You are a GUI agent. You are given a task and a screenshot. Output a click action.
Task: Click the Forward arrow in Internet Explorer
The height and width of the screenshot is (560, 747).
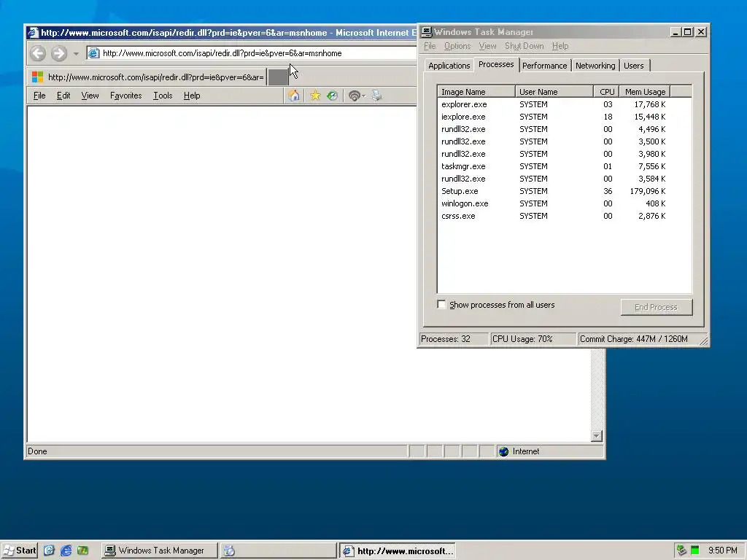point(59,53)
